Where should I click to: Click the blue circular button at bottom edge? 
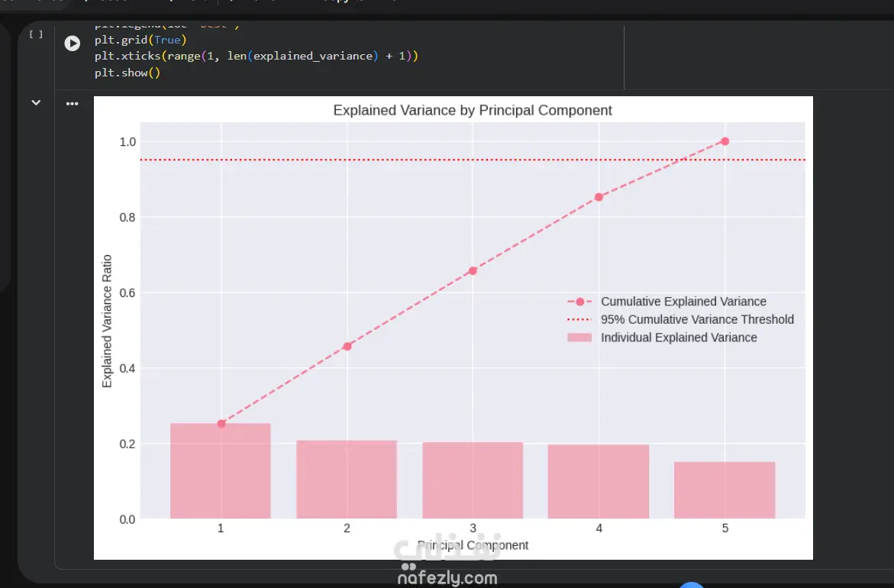(692, 585)
